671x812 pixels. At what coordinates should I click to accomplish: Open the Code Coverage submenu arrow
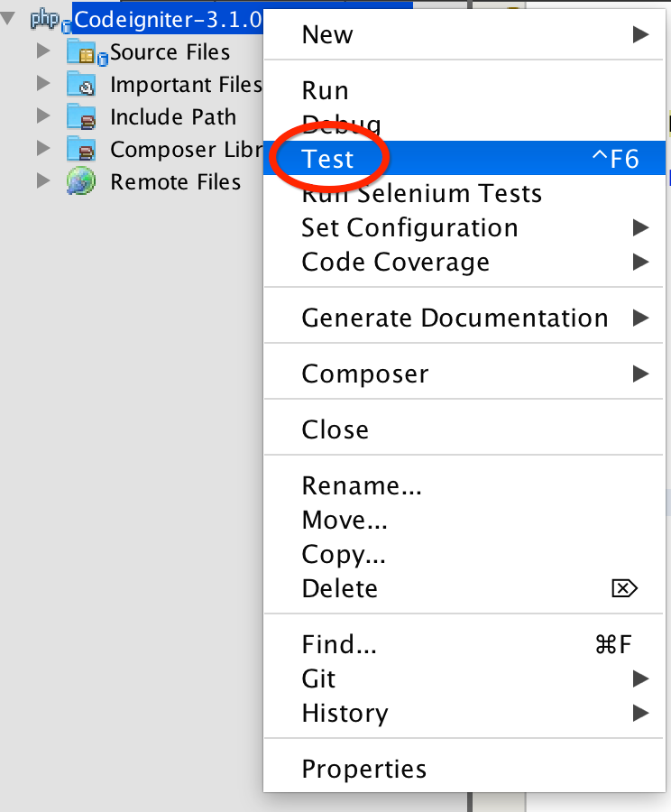coord(641,262)
